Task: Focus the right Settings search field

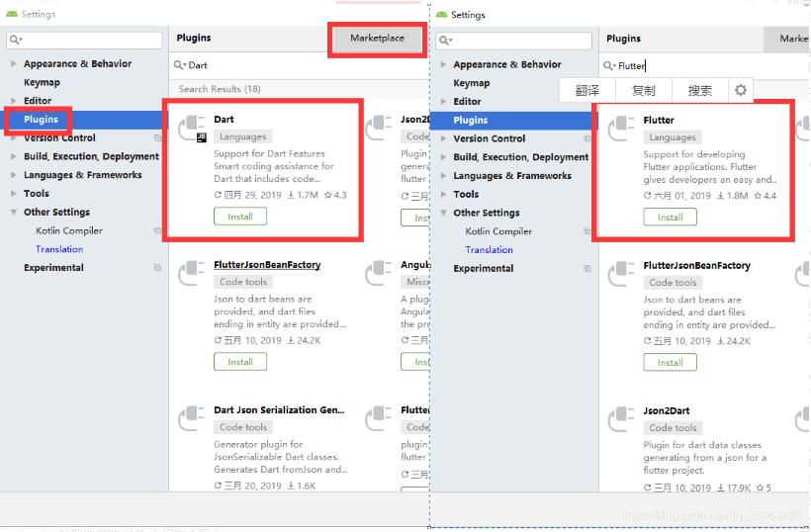Action: point(514,41)
